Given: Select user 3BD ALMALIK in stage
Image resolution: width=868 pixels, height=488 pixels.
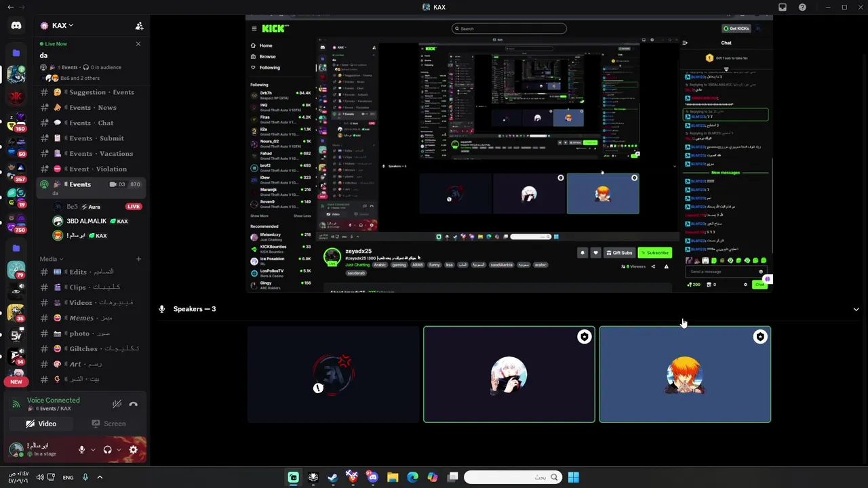Looking at the screenshot, I should pos(97,221).
